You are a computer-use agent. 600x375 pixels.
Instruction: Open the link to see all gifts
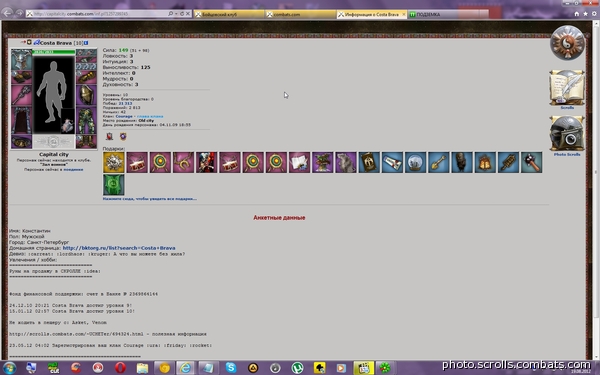[150, 199]
